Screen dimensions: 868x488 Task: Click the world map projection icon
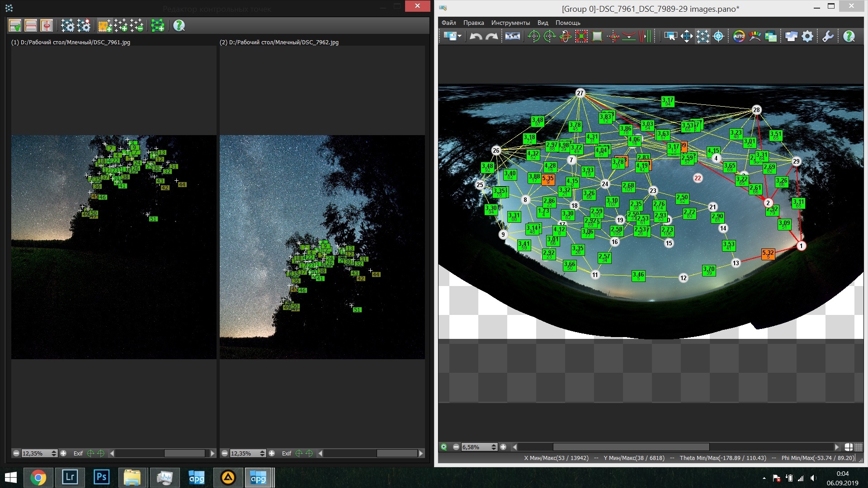click(512, 37)
